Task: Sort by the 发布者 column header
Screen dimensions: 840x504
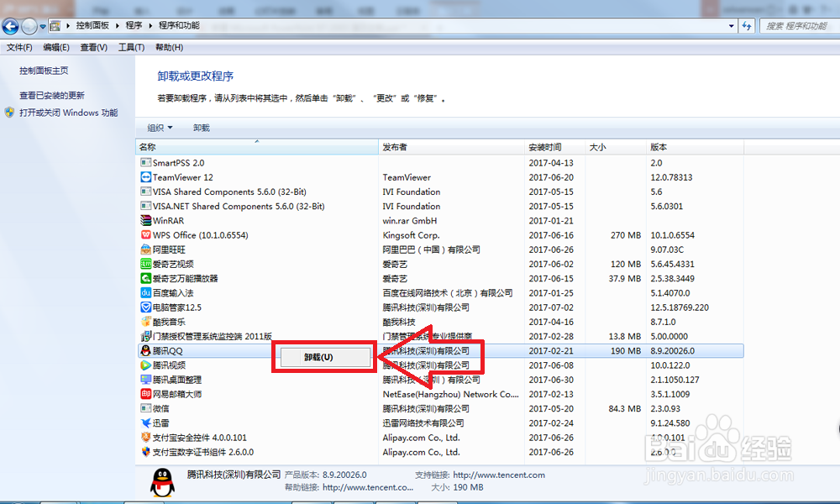Action: pyautogui.click(x=451, y=147)
